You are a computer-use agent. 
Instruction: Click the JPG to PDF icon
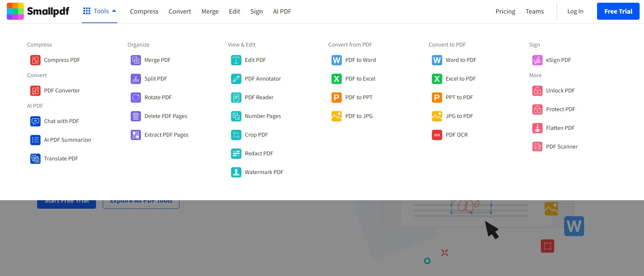coord(437,116)
